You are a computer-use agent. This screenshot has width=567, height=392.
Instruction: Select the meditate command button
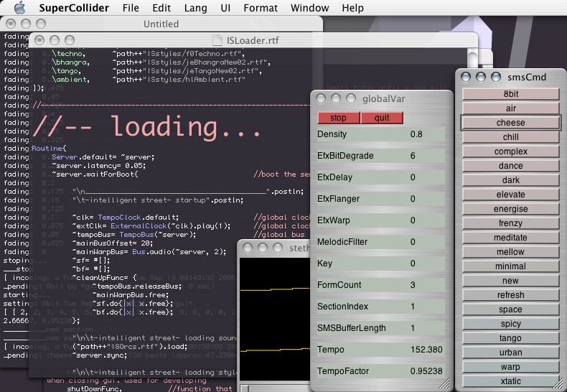click(x=510, y=238)
